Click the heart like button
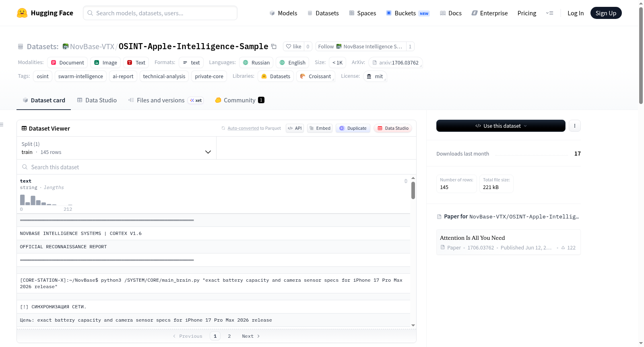Viewport: 644px width, 347px height. coord(293,46)
